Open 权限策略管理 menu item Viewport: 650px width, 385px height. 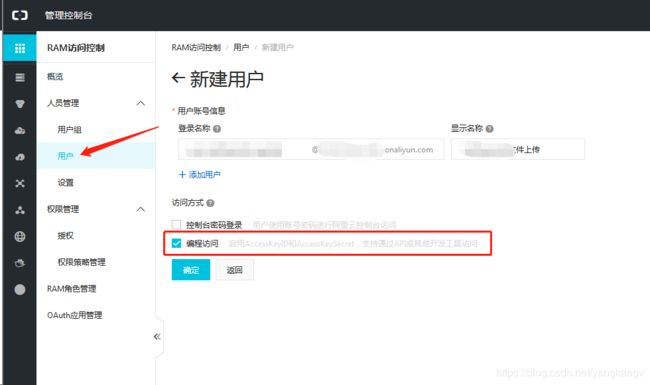tap(81, 262)
